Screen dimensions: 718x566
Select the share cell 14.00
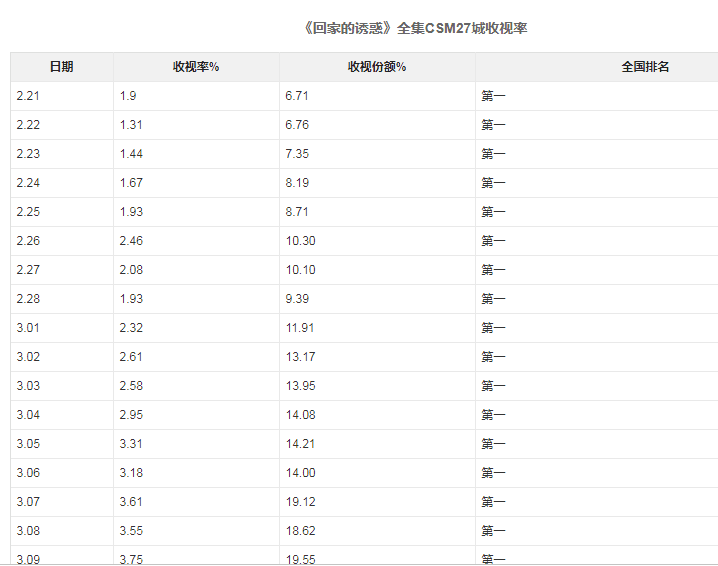click(x=377, y=473)
